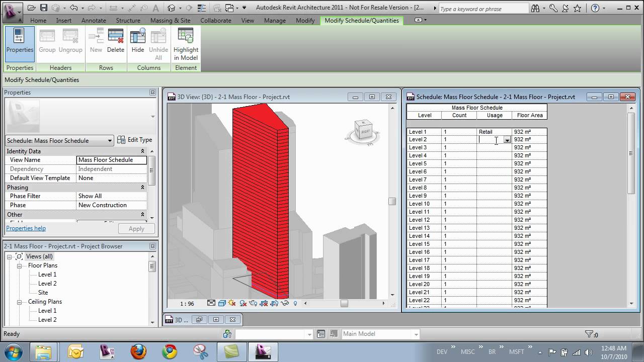The width and height of the screenshot is (644, 362).
Task: Open Communication Center satellite icon
Action: (566, 9)
